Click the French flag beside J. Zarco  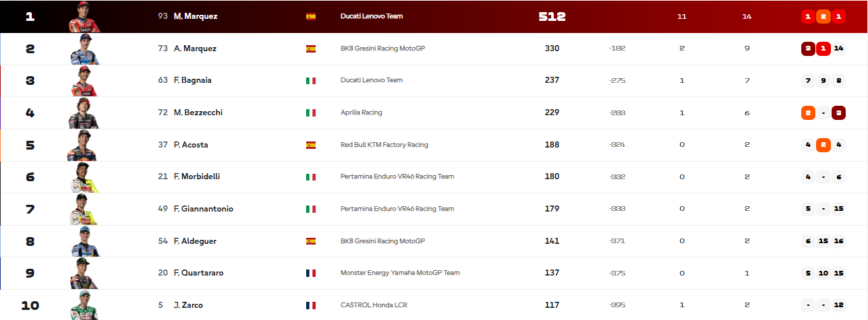click(311, 305)
